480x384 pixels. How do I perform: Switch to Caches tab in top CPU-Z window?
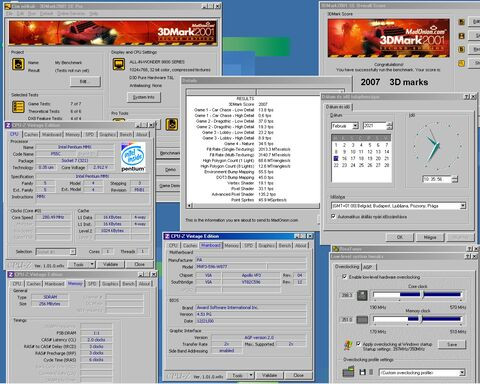click(x=31, y=134)
